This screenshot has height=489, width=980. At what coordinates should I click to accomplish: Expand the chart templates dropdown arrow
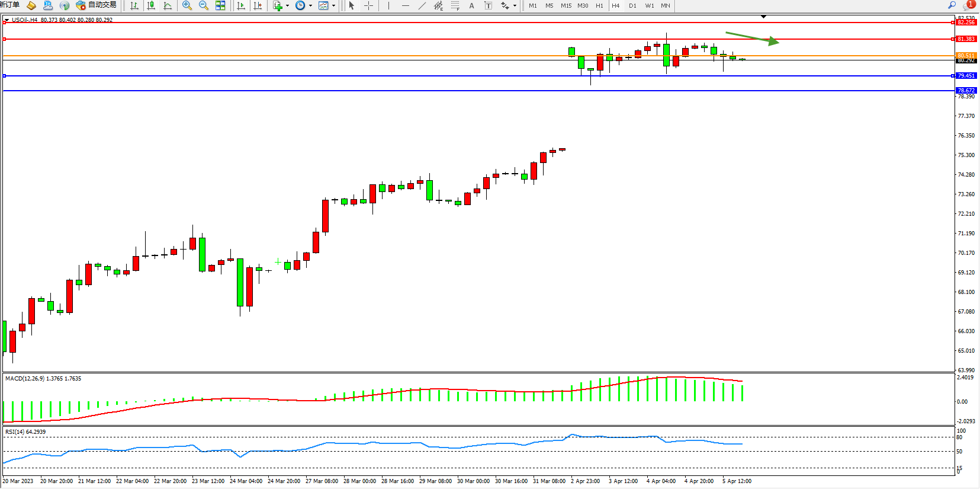click(x=334, y=6)
